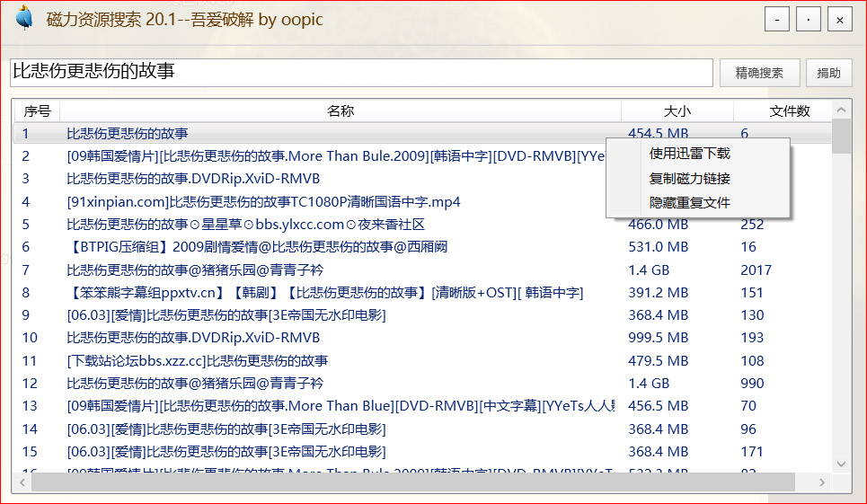Screen dimensions: 867x504
Task: Click the 精确搜索 button
Action: [x=759, y=73]
